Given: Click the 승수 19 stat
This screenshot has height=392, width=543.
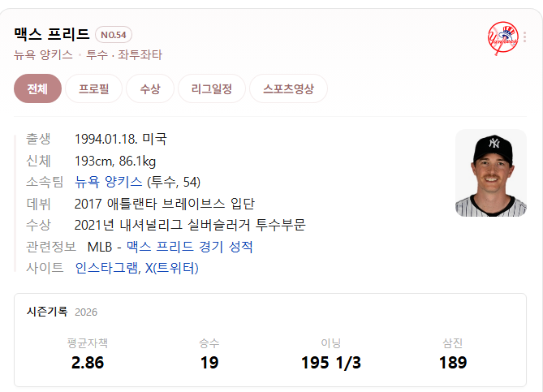Looking at the screenshot, I should pyautogui.click(x=209, y=354).
